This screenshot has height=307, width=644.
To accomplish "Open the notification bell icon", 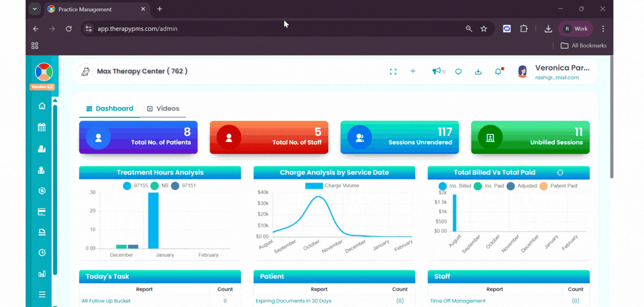I will pos(498,72).
